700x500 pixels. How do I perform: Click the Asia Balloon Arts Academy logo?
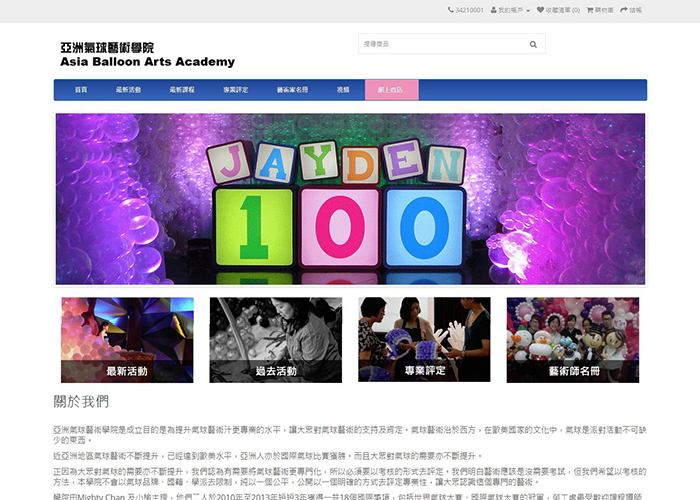[147, 54]
